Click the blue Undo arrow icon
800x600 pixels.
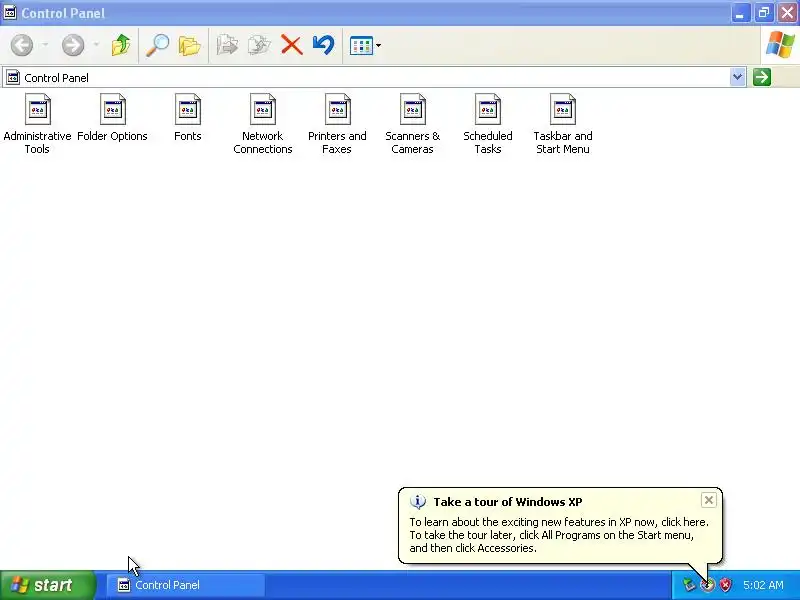(323, 45)
